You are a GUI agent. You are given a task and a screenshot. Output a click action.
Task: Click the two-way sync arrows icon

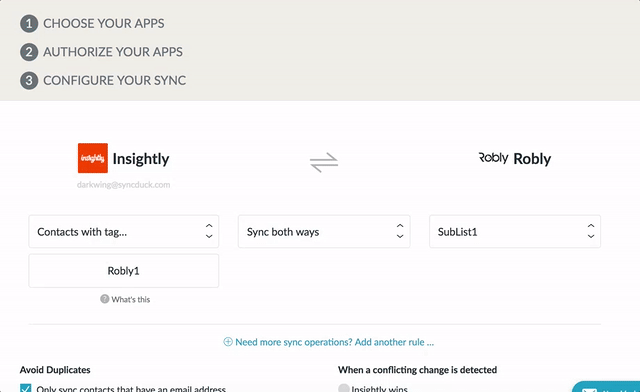[x=324, y=162]
